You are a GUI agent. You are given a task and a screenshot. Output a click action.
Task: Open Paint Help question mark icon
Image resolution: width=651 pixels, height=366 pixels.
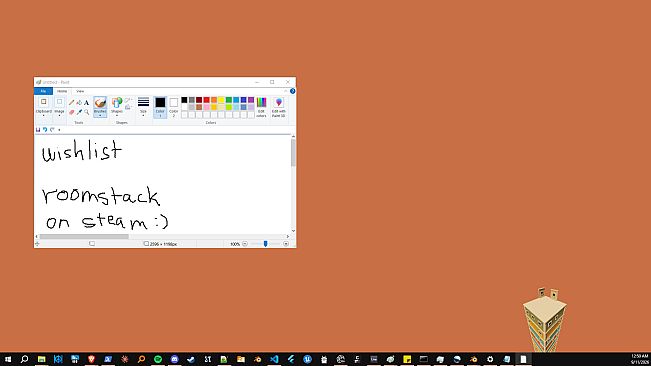point(293,91)
